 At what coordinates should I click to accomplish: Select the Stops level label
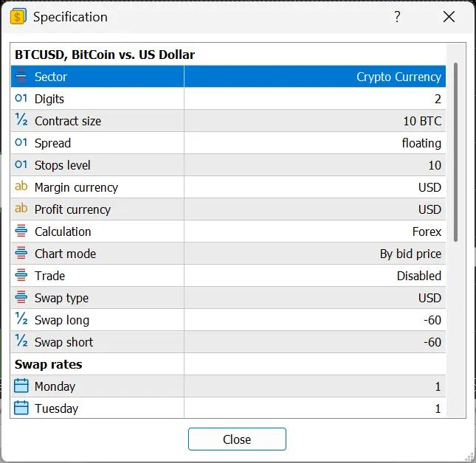point(62,166)
